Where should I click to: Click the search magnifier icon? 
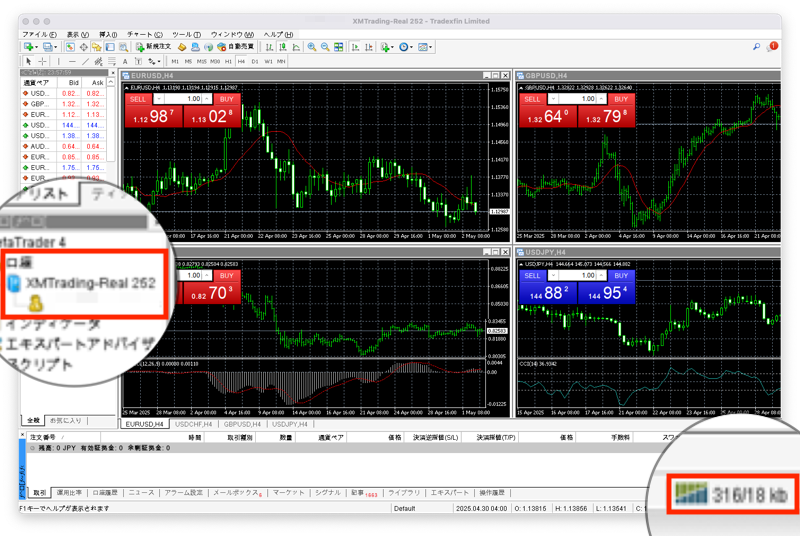pyautogui.click(x=756, y=47)
